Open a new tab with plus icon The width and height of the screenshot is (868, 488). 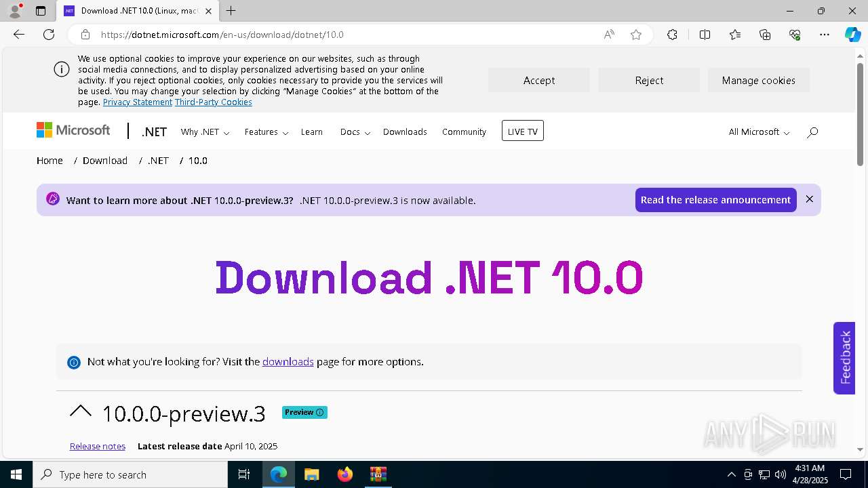231,11
